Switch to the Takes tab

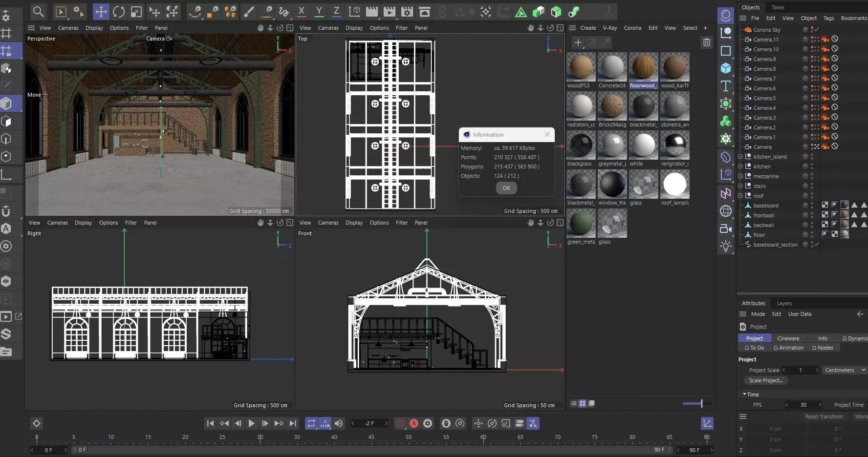[778, 7]
